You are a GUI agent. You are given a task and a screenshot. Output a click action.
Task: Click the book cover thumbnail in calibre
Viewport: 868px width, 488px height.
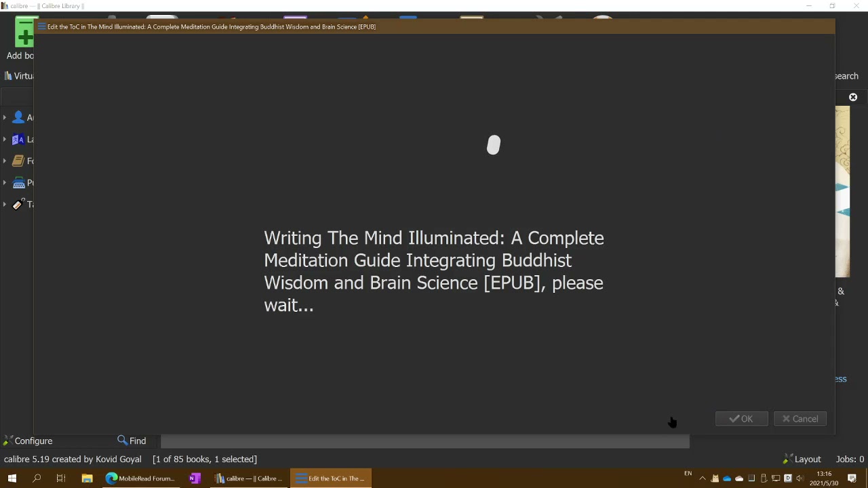click(843, 192)
